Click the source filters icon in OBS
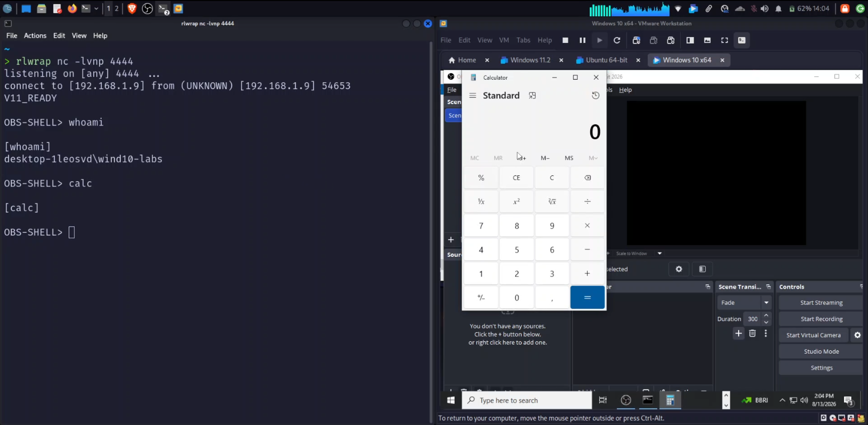868x425 pixels. (x=702, y=269)
